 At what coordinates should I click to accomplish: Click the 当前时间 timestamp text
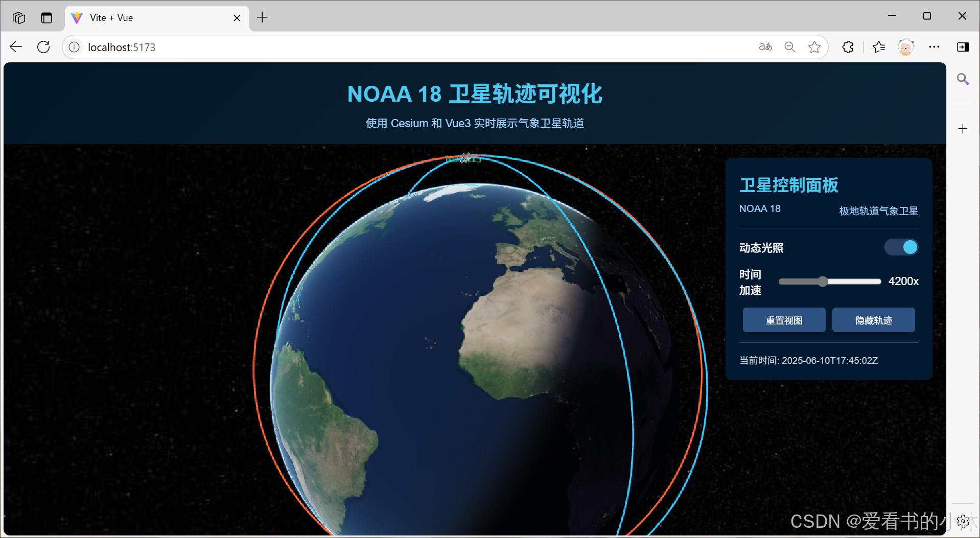[808, 361]
